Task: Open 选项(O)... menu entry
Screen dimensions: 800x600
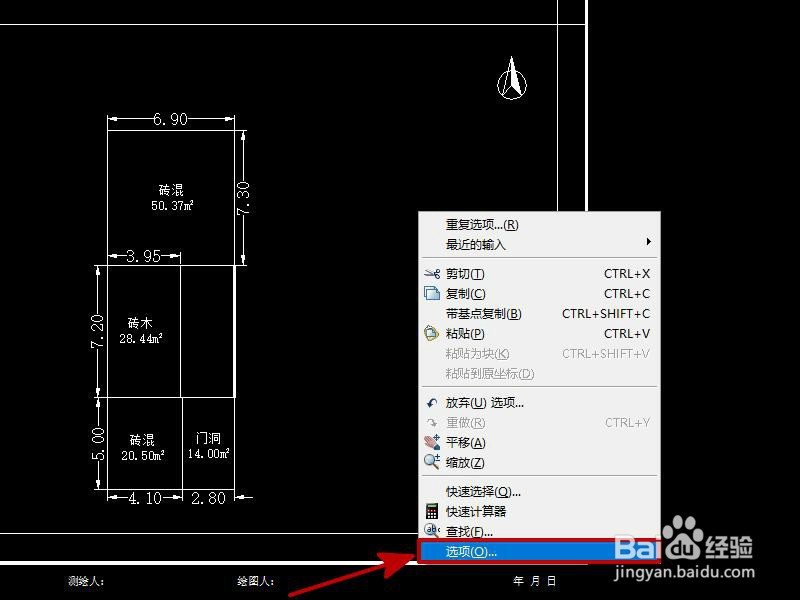Action: (x=539, y=552)
